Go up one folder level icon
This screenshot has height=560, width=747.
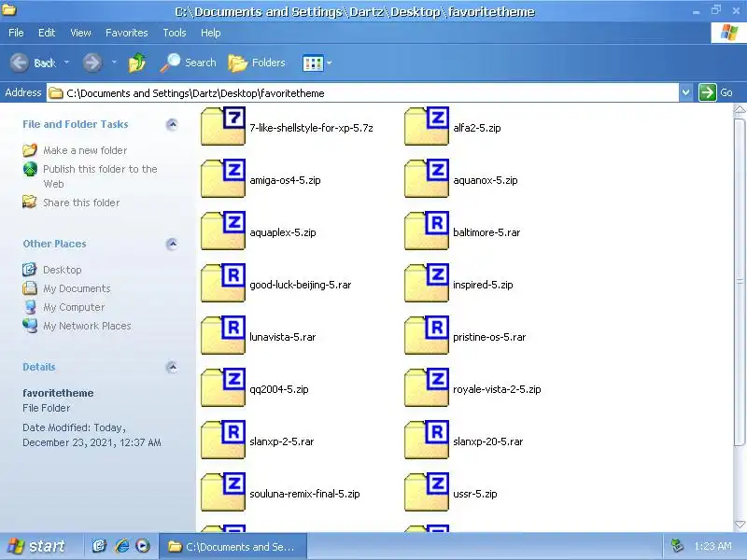pyautogui.click(x=136, y=63)
